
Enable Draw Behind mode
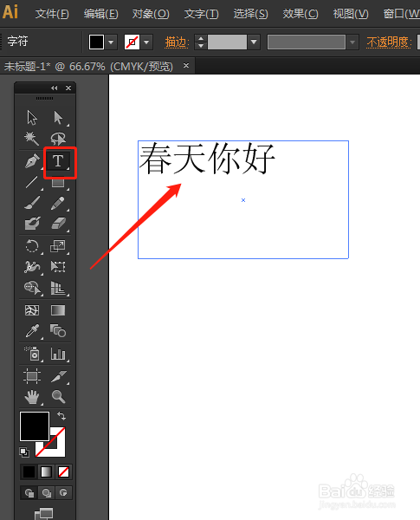(47, 493)
